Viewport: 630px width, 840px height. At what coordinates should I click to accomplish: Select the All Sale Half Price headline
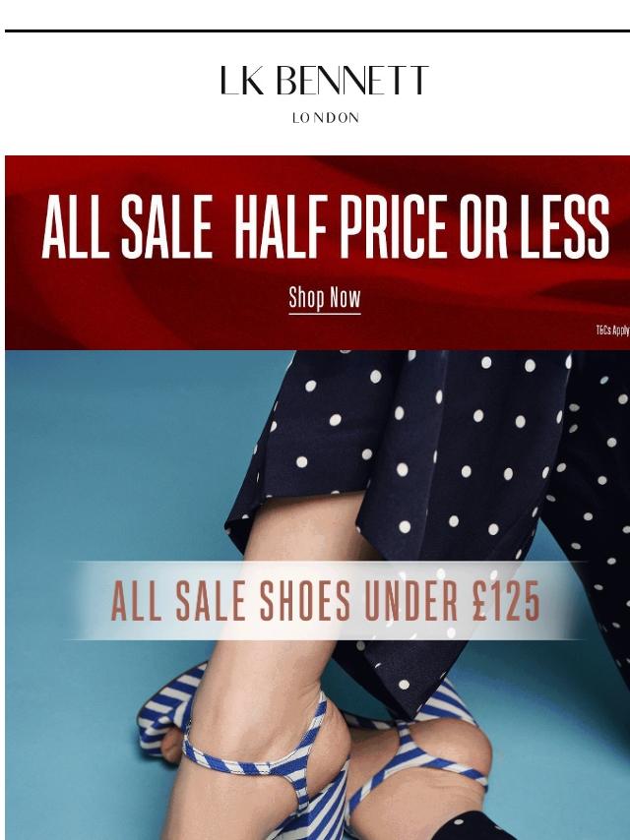pyautogui.click(x=326, y=226)
